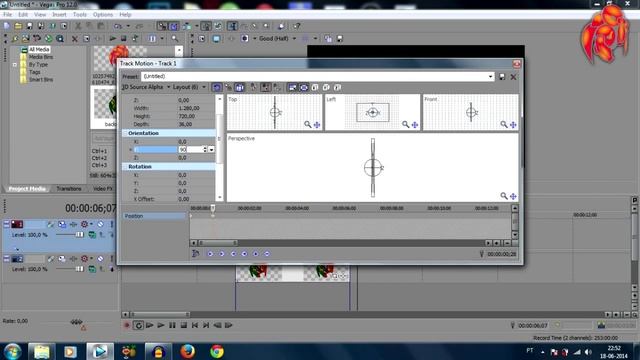Remove selected media with the X icon

[74, 39]
